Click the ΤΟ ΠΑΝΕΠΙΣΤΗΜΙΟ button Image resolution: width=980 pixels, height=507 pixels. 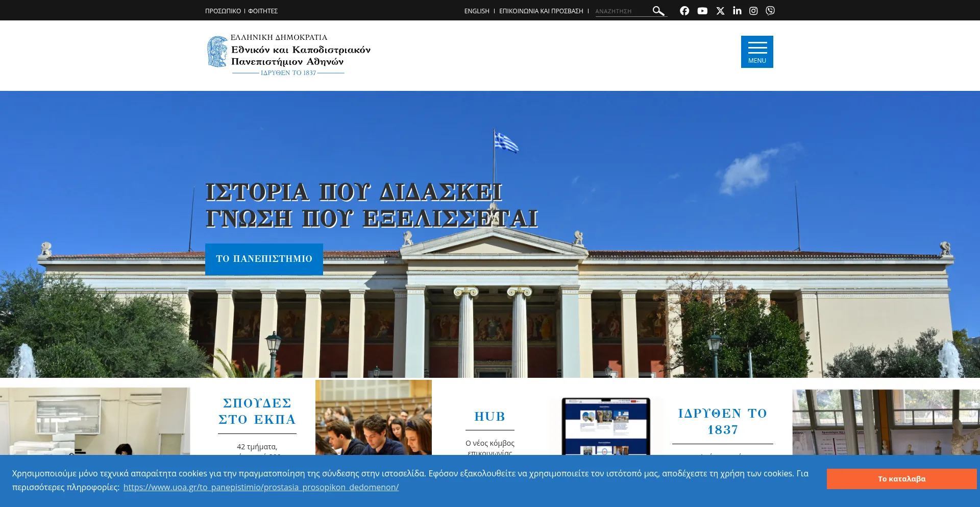pyautogui.click(x=264, y=259)
